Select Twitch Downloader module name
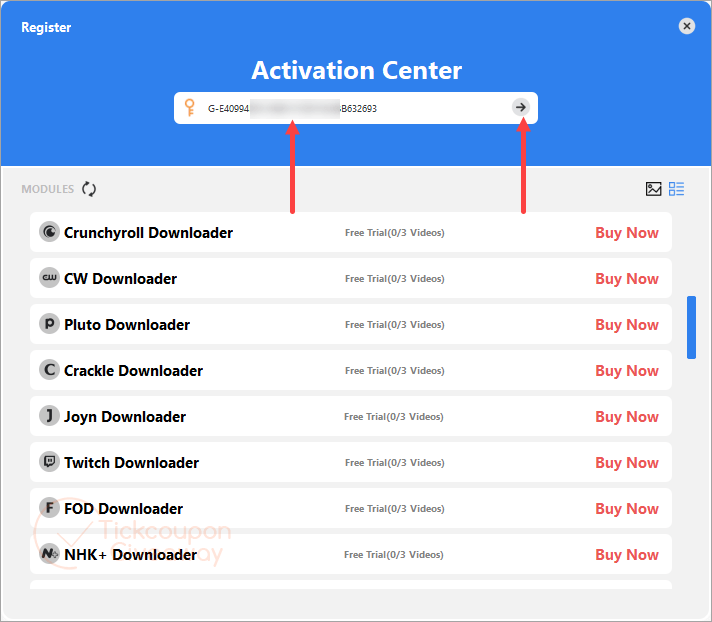The height and width of the screenshot is (622, 712). (x=131, y=463)
